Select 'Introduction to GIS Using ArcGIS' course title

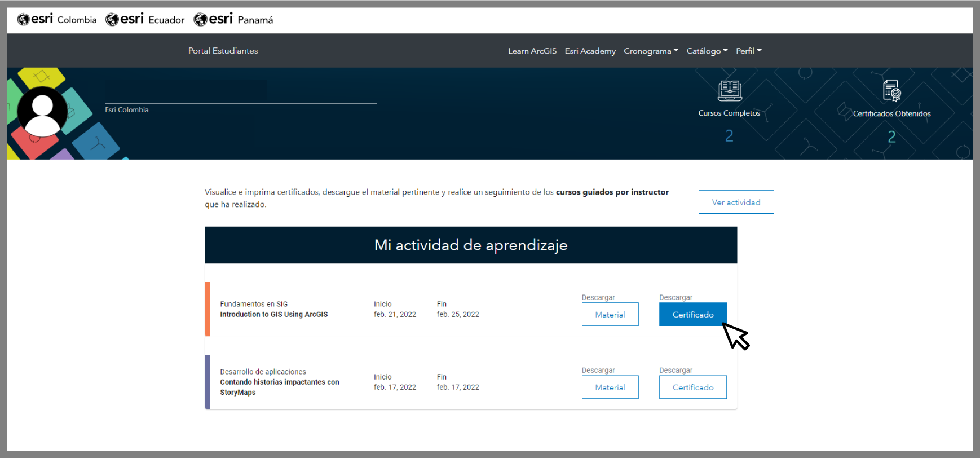(x=274, y=314)
